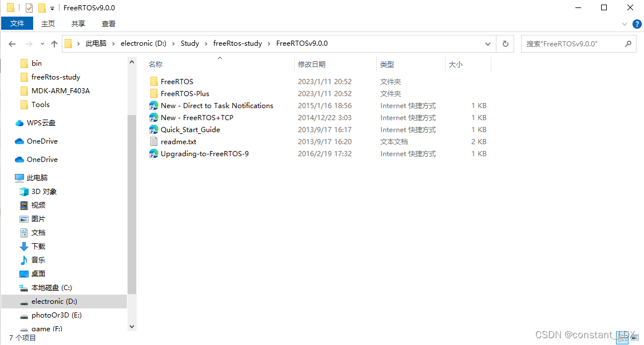Open the address bar history dropdown

487,43
